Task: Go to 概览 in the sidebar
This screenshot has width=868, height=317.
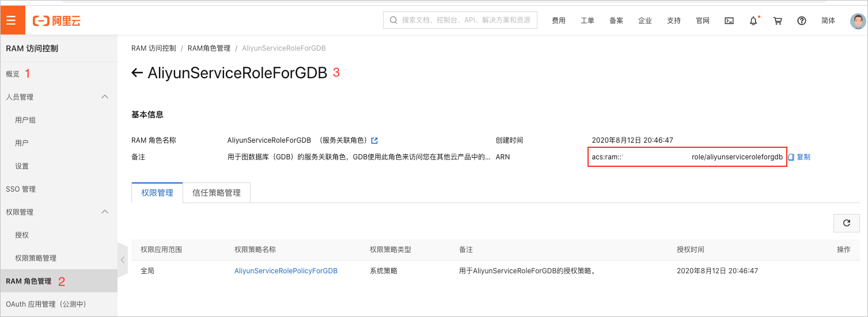Action: 13,74
